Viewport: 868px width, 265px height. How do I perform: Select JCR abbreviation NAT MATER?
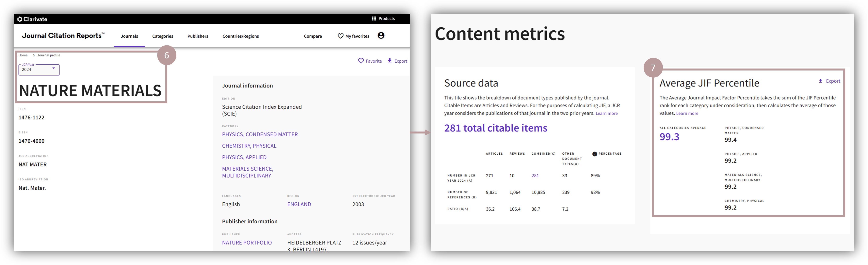coord(33,165)
